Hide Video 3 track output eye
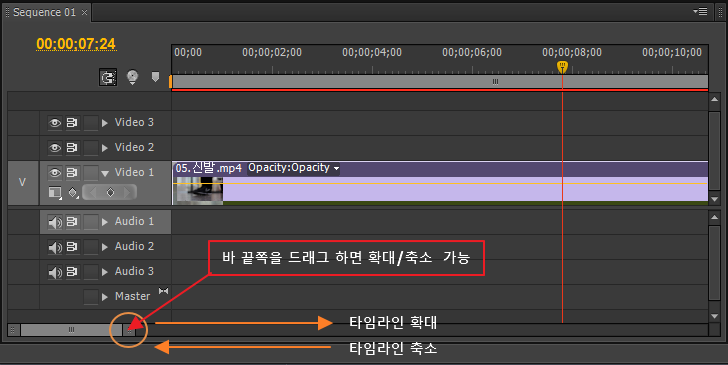Screen dimensions: 728x365 coord(55,123)
